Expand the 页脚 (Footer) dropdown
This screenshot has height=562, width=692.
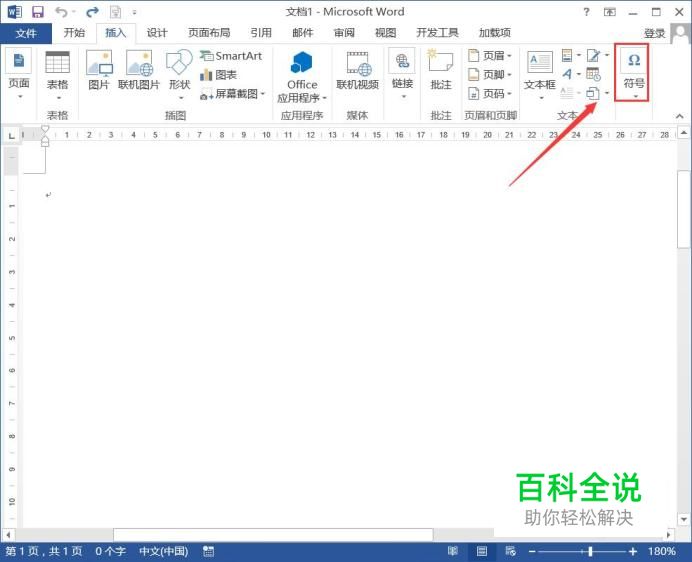509,75
